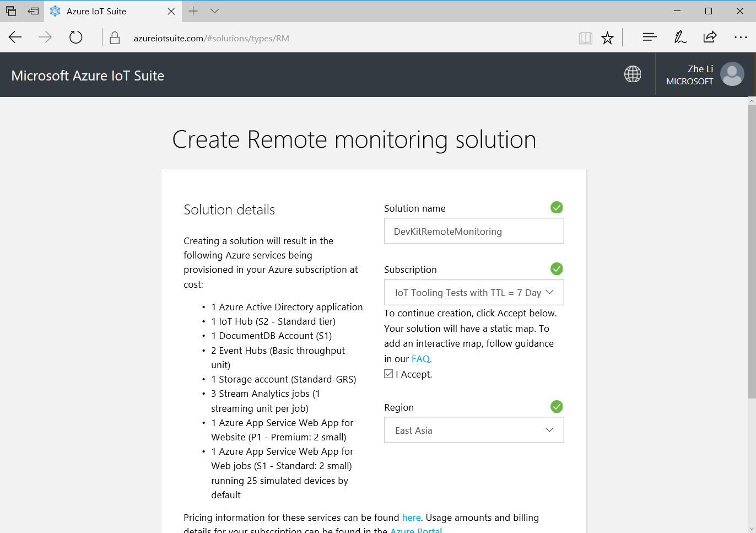This screenshot has height=533, width=756.
Task: Toggle the I Accept checkbox
Action: click(x=388, y=374)
